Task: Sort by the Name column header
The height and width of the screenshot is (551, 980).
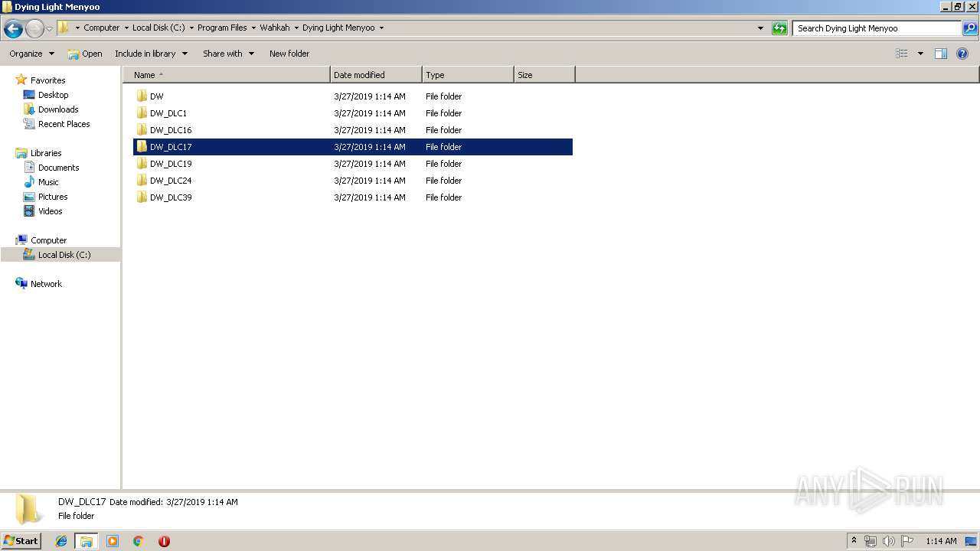Action: click(x=227, y=75)
